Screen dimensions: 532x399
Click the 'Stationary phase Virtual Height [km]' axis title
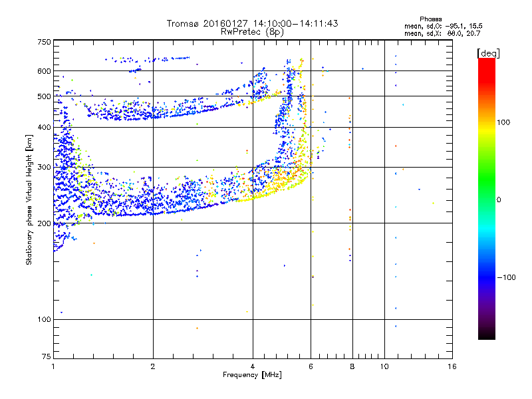coord(29,199)
